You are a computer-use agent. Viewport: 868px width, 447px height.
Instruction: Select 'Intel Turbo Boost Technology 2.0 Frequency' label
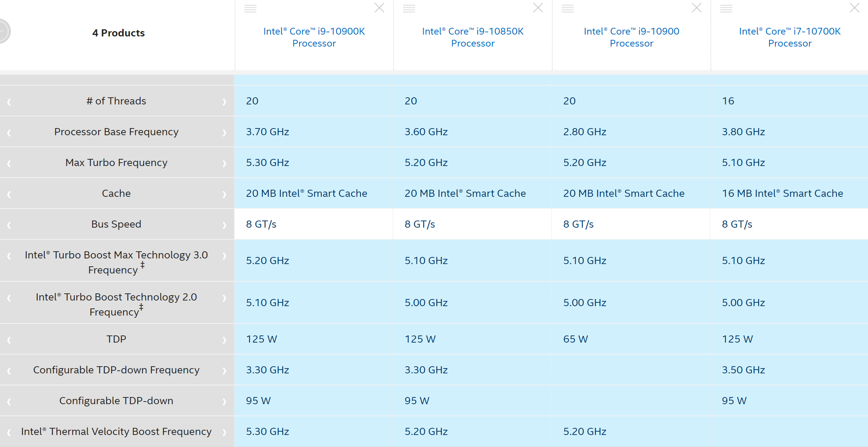(x=116, y=304)
